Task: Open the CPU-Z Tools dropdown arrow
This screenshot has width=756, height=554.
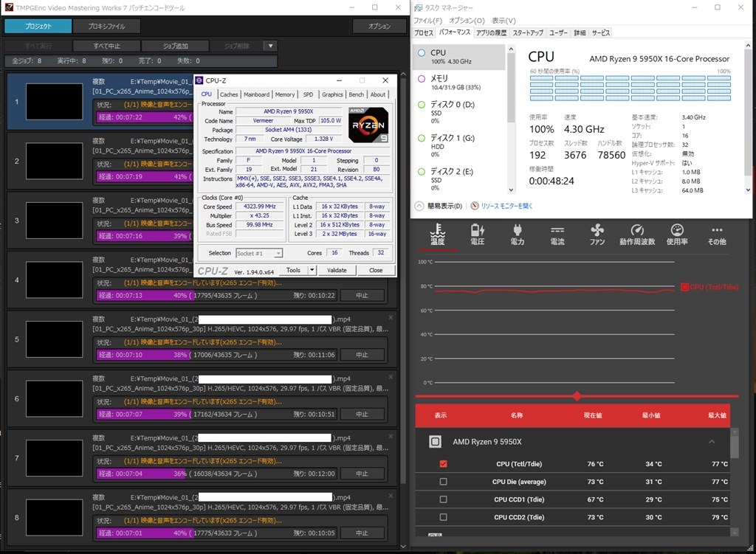Action: pyautogui.click(x=312, y=270)
